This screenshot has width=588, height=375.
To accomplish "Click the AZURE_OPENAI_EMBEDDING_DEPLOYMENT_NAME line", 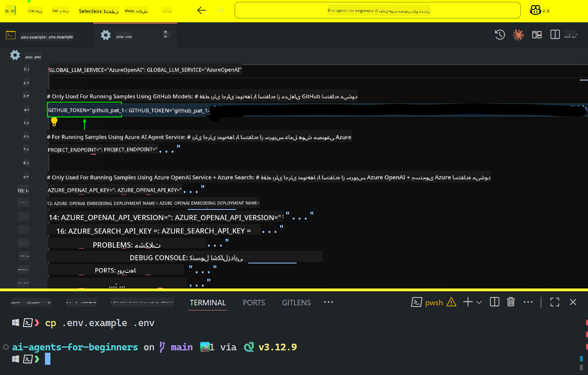I will point(153,203).
